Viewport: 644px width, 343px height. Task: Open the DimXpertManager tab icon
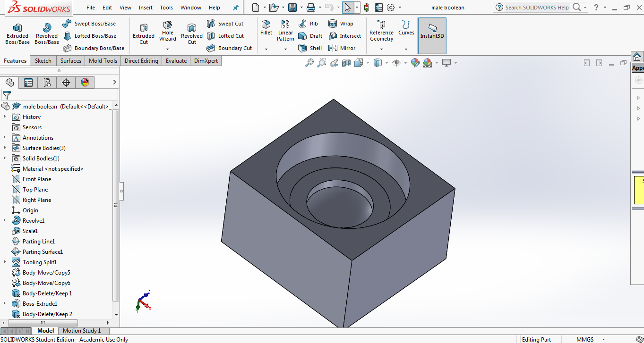(x=66, y=83)
